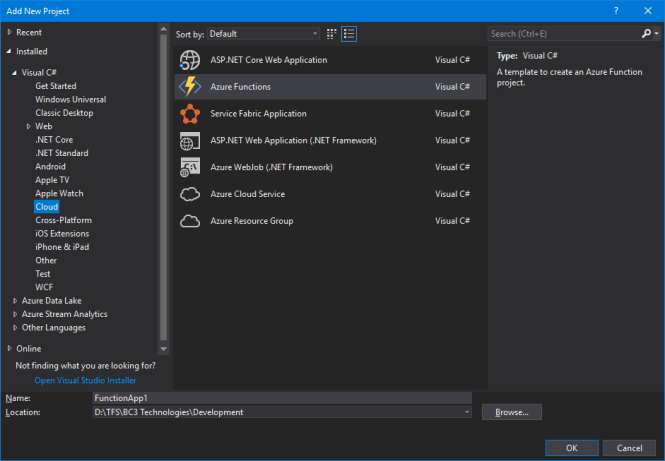Collapse the Visual C# tree node
Image resolution: width=665 pixels, height=461 pixels.
point(14,73)
